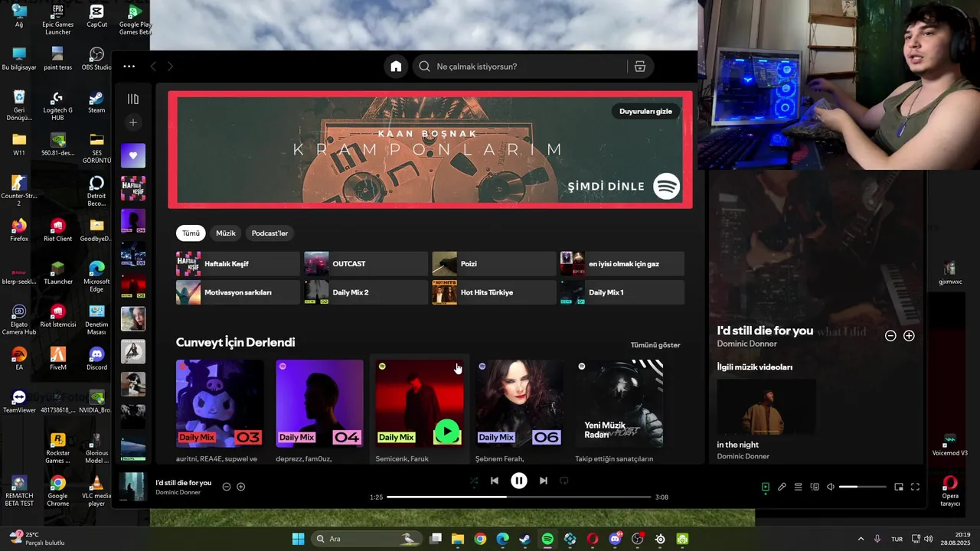Select the Müzik filter chip

(226, 233)
